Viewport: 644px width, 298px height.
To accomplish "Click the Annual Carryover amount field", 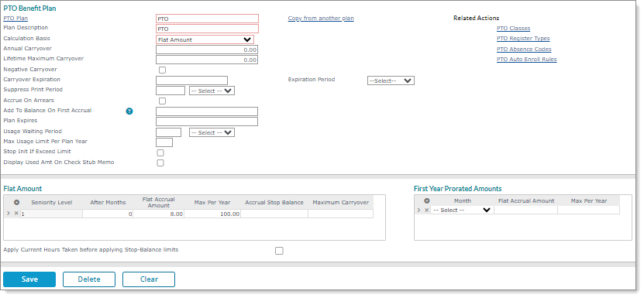I will coord(207,50).
